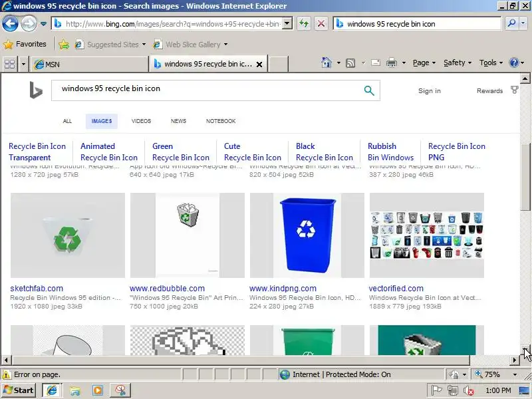Choose Animated Recycle Bin Icon suggestion
Screen dimensions: 532x399
point(109,152)
